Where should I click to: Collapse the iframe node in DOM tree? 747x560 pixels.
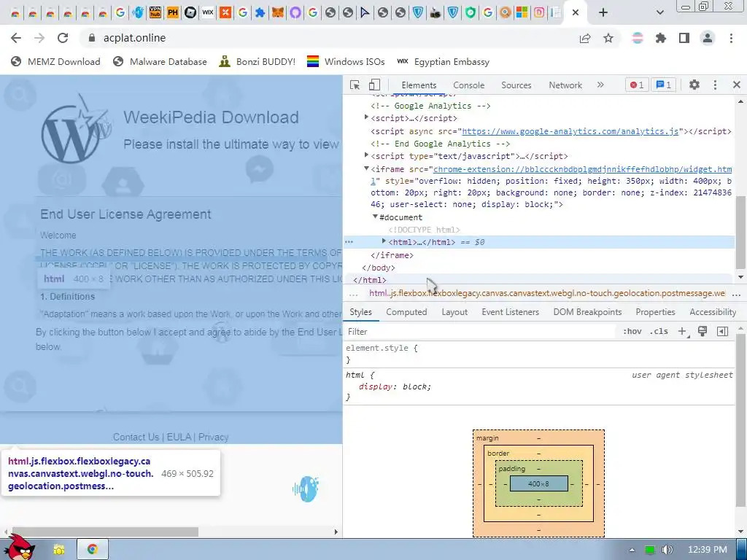[366, 168]
